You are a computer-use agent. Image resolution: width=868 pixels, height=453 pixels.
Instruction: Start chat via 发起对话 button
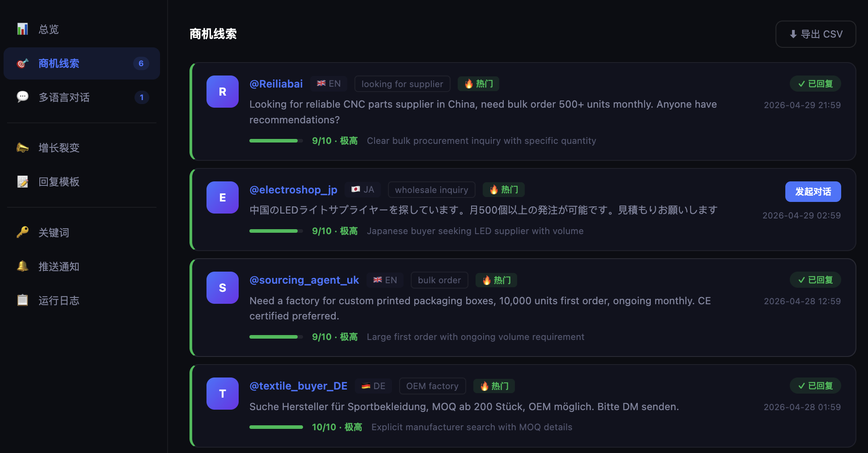click(x=813, y=192)
